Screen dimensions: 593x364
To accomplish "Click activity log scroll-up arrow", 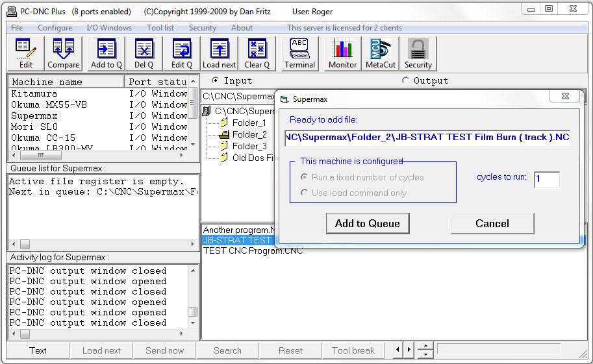I will point(193,271).
